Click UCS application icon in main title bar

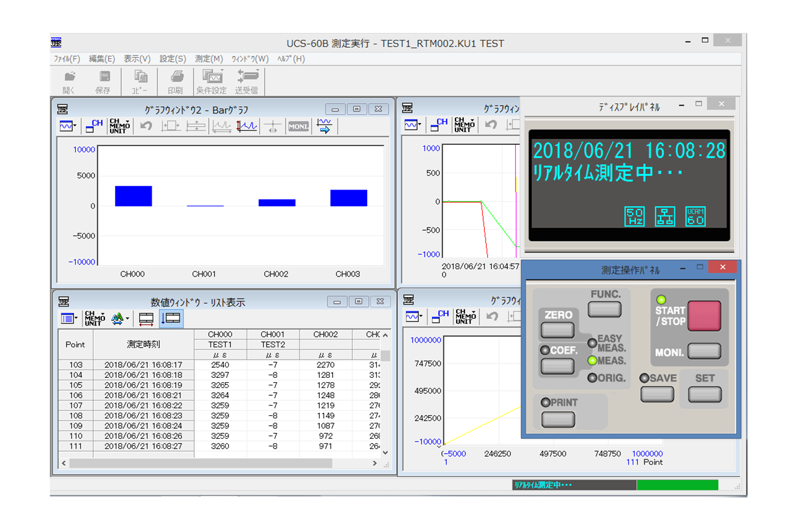pos(56,43)
